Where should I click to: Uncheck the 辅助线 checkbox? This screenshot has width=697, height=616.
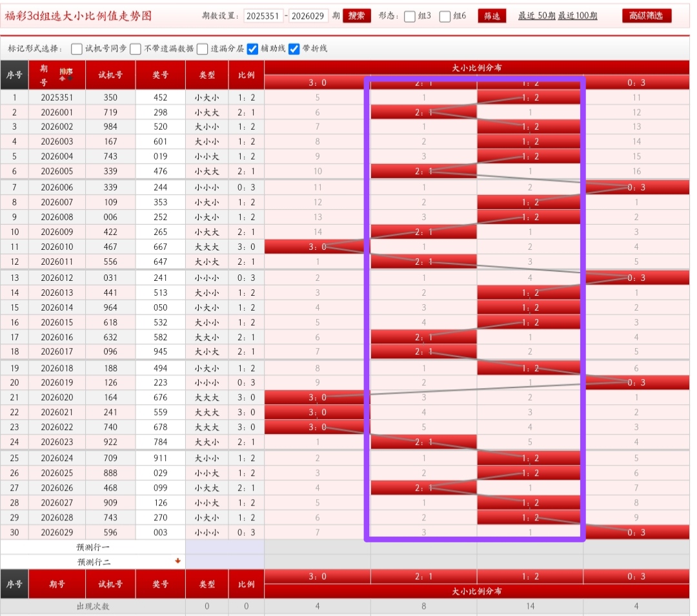[253, 49]
